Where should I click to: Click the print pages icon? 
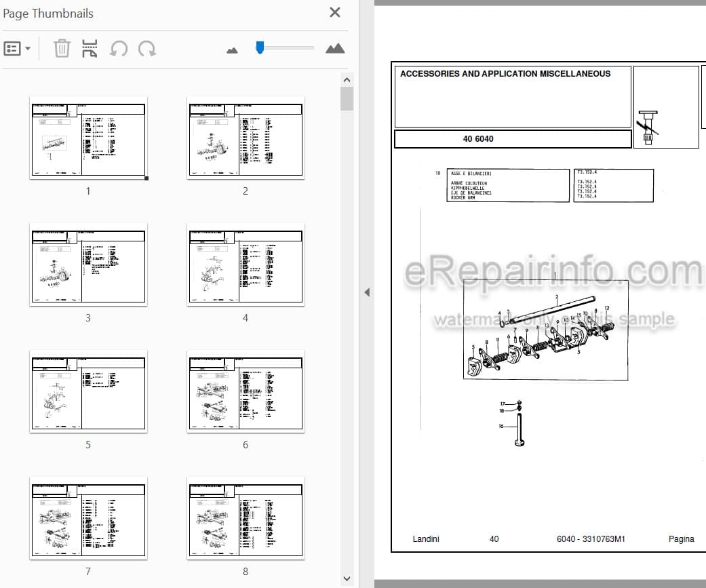(x=90, y=48)
